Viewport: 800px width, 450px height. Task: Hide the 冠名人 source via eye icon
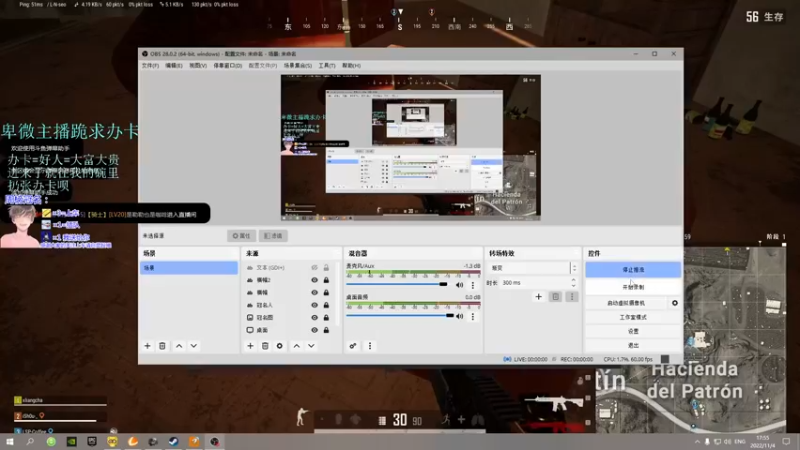click(x=314, y=305)
